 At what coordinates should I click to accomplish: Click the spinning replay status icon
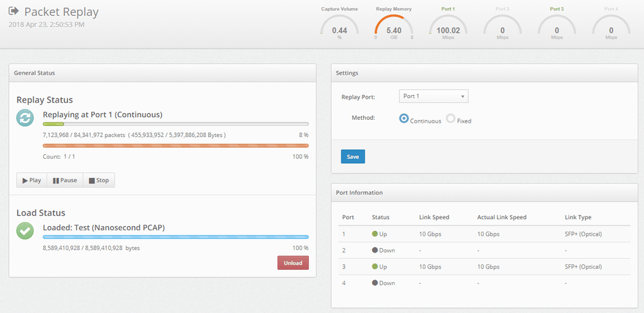pos(25,118)
